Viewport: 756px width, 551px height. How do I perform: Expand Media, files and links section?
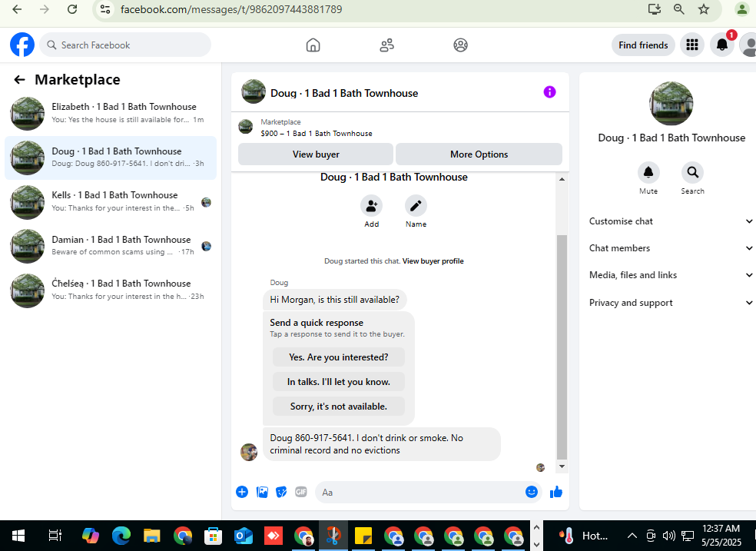tap(670, 275)
